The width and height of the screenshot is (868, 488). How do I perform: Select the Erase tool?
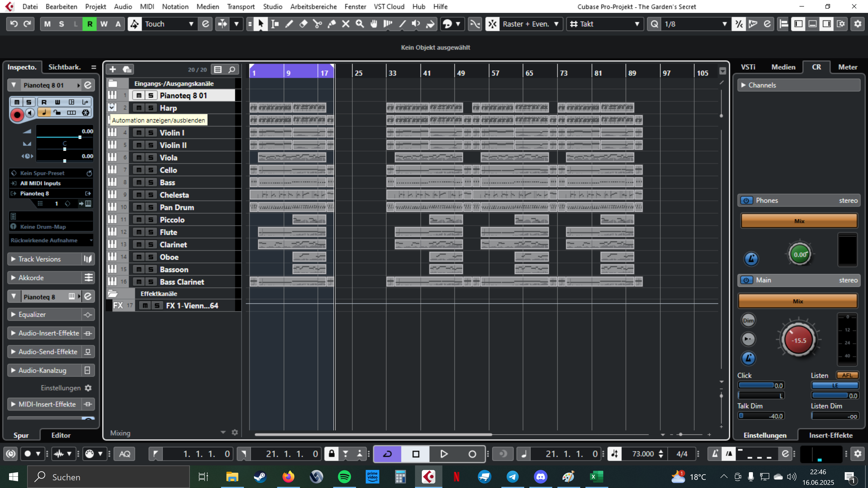pos(303,24)
